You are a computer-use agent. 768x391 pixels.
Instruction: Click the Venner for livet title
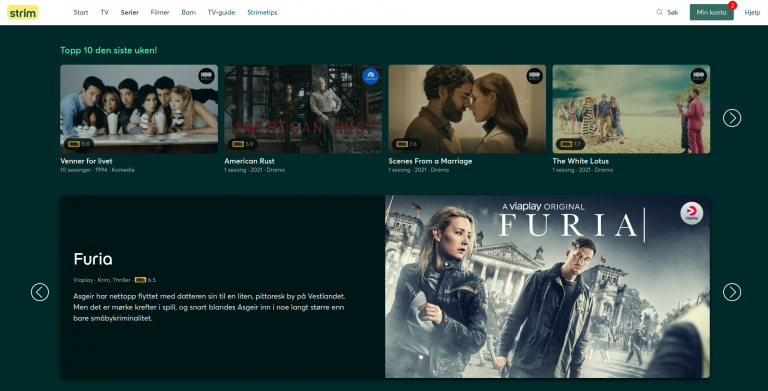[86, 161]
